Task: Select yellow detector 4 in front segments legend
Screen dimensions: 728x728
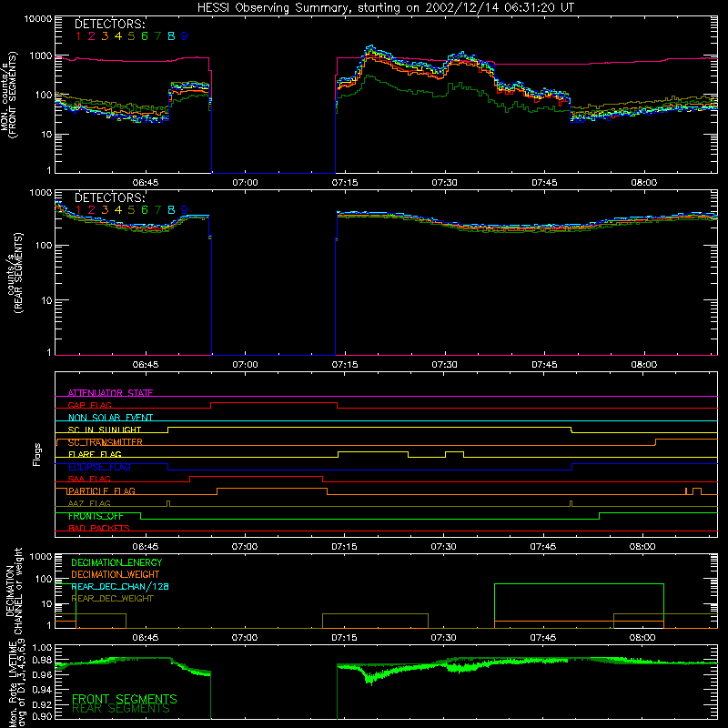Action: coord(118,36)
